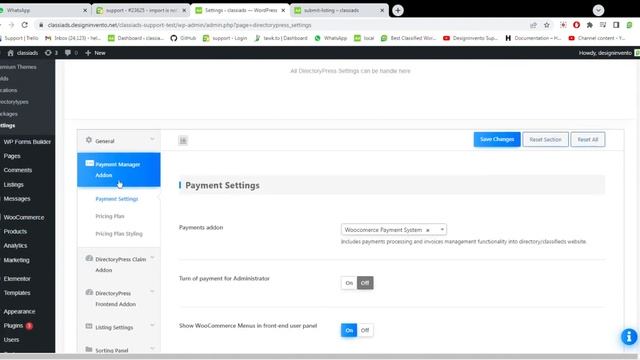Open Pricing Plan Styling sub-item
640x360 pixels.
pyautogui.click(x=119, y=233)
